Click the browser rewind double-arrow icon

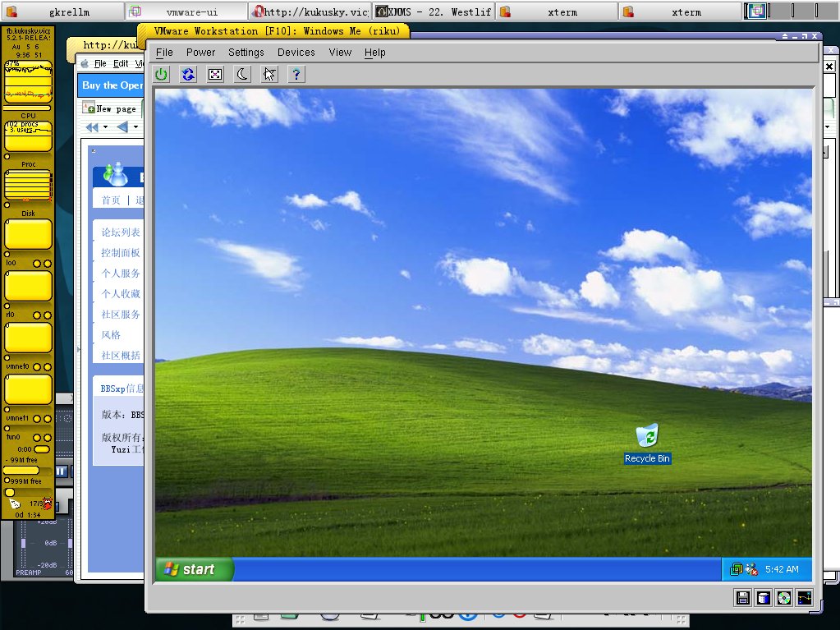(x=92, y=127)
